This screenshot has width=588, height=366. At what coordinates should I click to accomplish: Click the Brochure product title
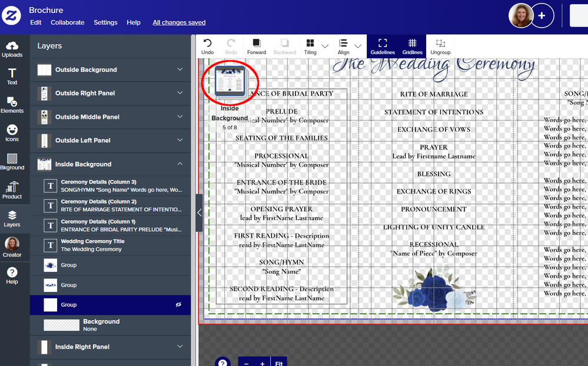[46, 10]
